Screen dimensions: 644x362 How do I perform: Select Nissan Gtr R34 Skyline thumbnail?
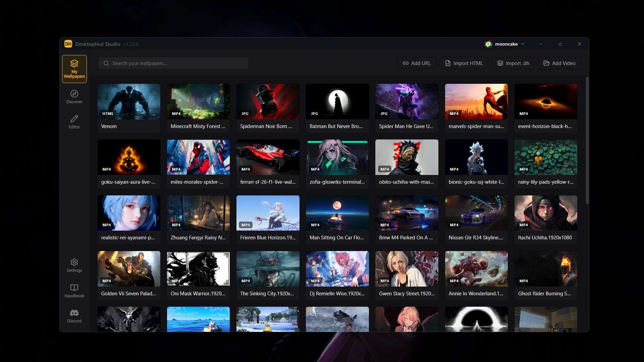[x=476, y=213]
